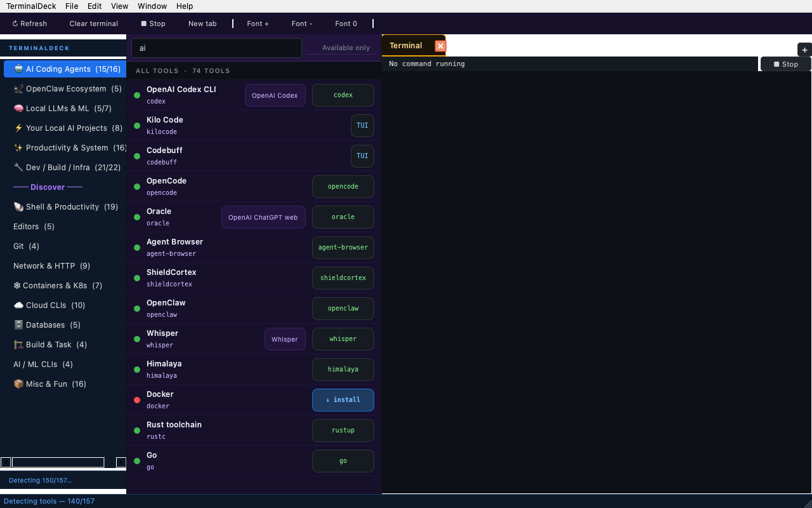
Task: Focus the tool search field containing 'ai'
Action: (216, 48)
